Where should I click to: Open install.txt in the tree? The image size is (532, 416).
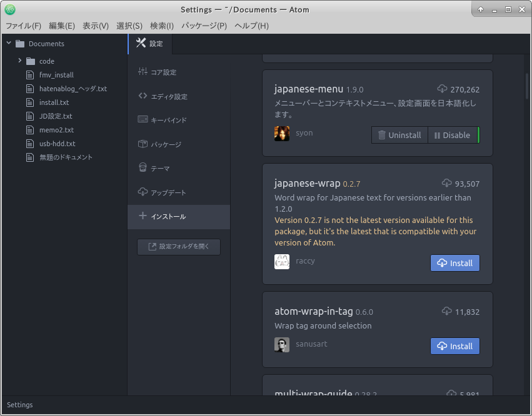pyautogui.click(x=54, y=102)
